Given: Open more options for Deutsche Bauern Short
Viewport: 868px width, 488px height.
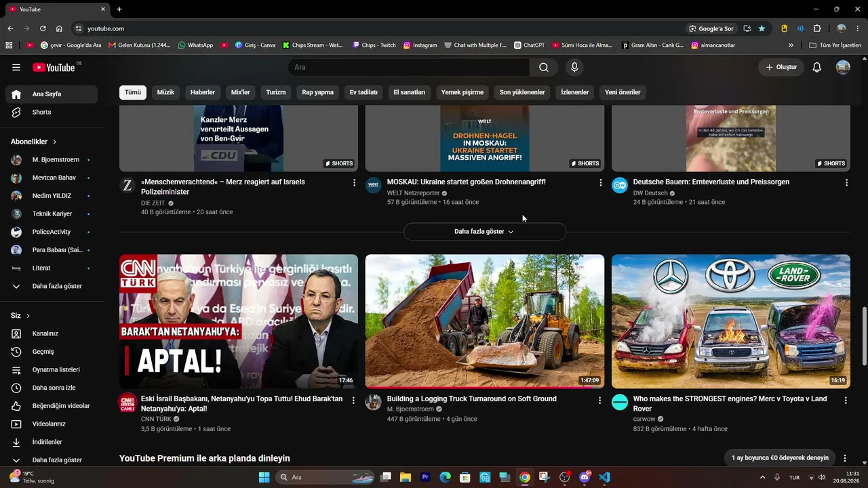Looking at the screenshot, I should (x=846, y=182).
